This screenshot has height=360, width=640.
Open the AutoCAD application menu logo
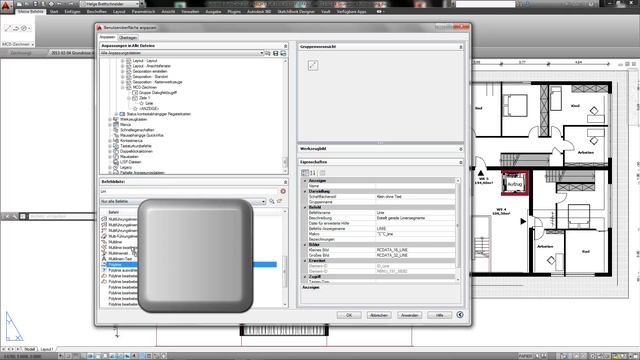6,6
